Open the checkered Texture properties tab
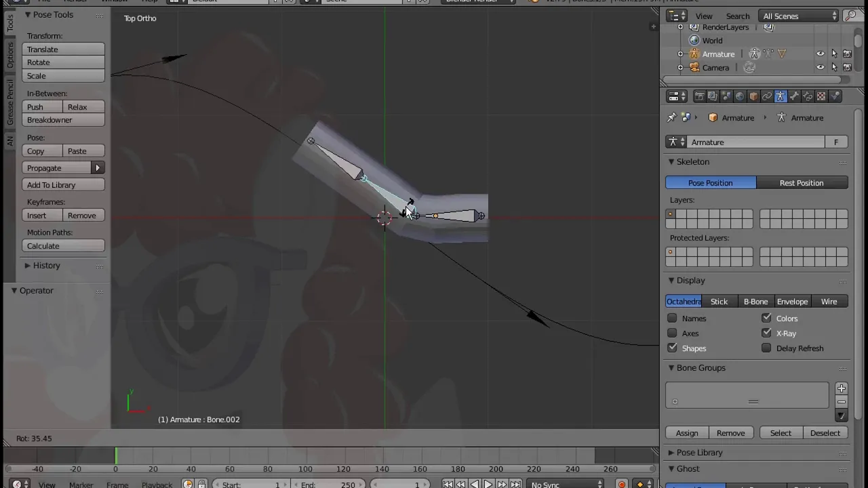Screen dimensions: 868x488 point(821,97)
